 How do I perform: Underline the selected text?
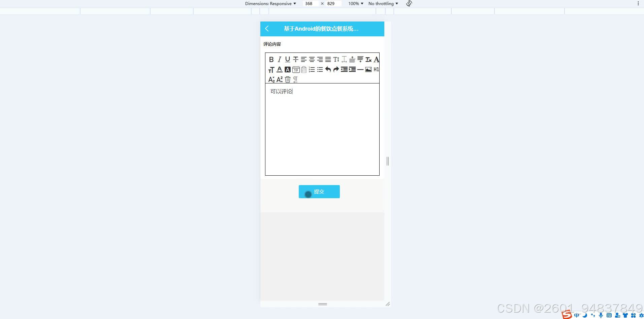(287, 60)
